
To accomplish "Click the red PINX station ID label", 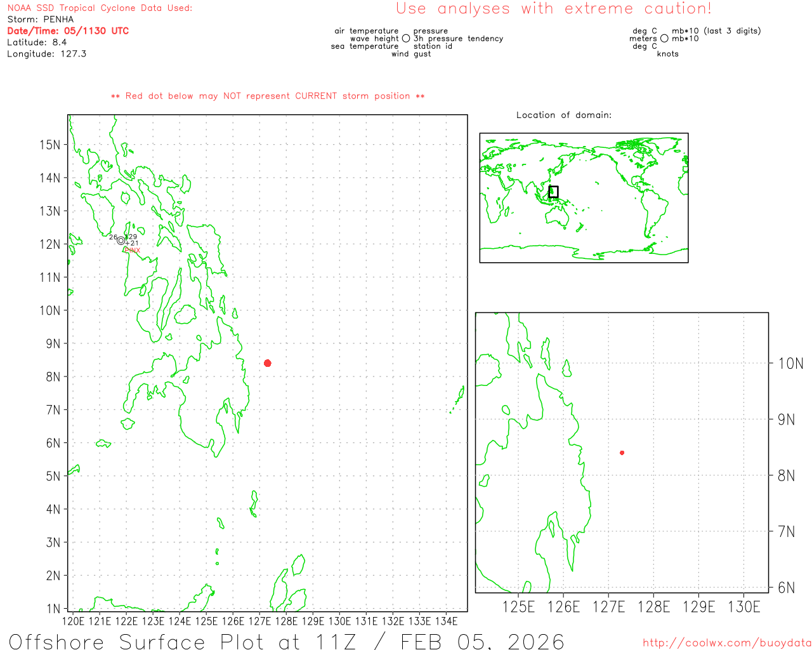I will point(132,250).
